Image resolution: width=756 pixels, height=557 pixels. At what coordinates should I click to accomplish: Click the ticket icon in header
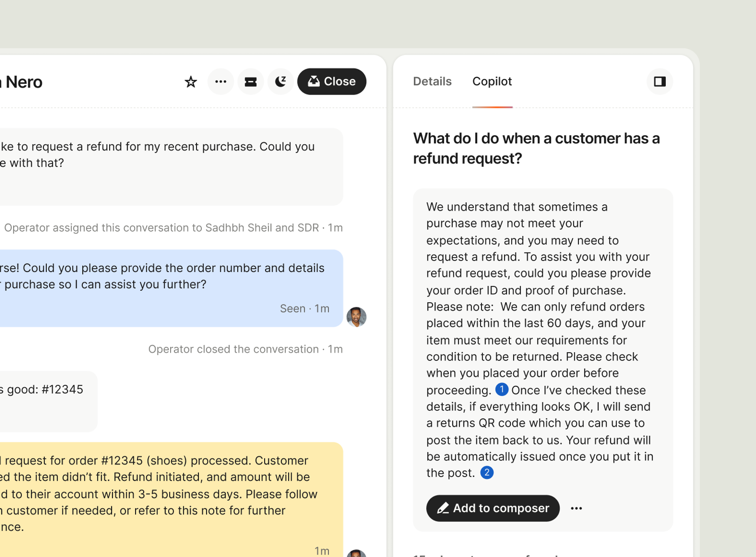pos(250,81)
